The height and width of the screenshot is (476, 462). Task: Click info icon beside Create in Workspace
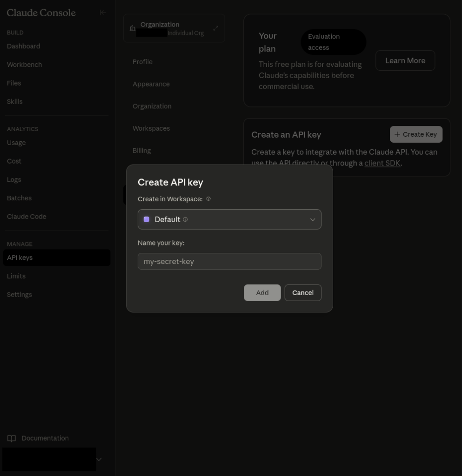(x=208, y=199)
